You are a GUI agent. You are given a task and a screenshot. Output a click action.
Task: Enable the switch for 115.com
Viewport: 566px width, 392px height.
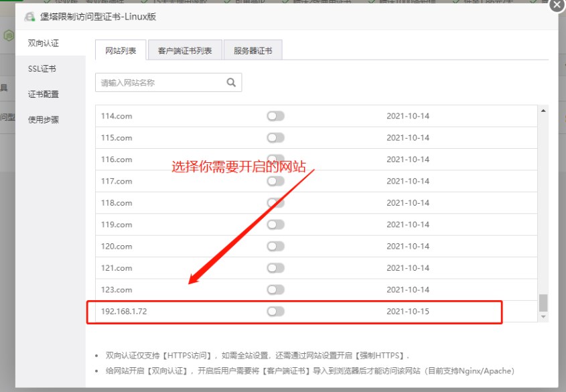(x=275, y=138)
